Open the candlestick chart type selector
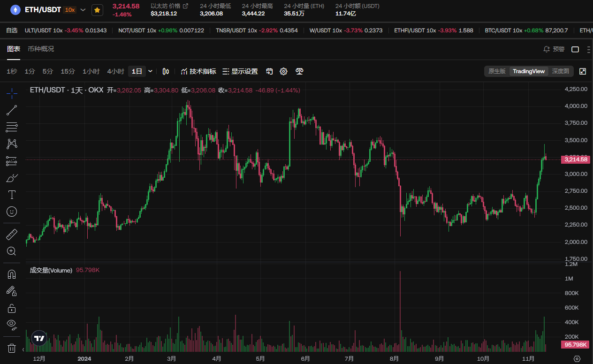This screenshot has height=364, width=593. 166,71
